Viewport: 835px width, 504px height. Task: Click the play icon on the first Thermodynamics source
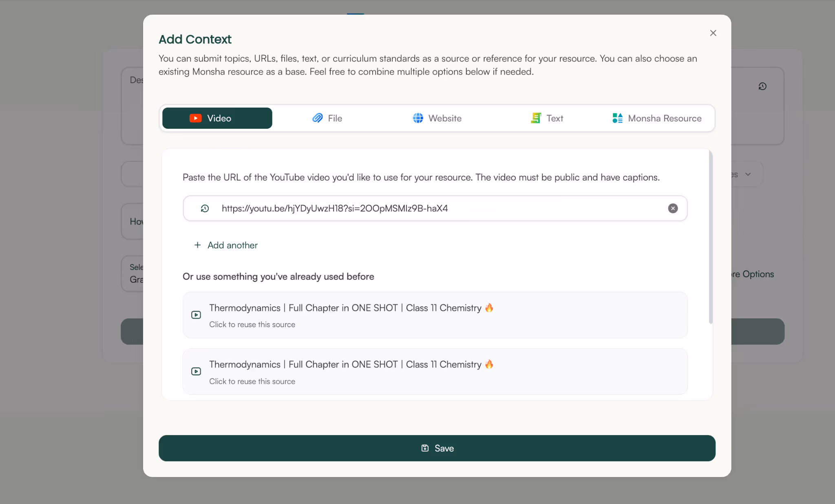tap(196, 315)
